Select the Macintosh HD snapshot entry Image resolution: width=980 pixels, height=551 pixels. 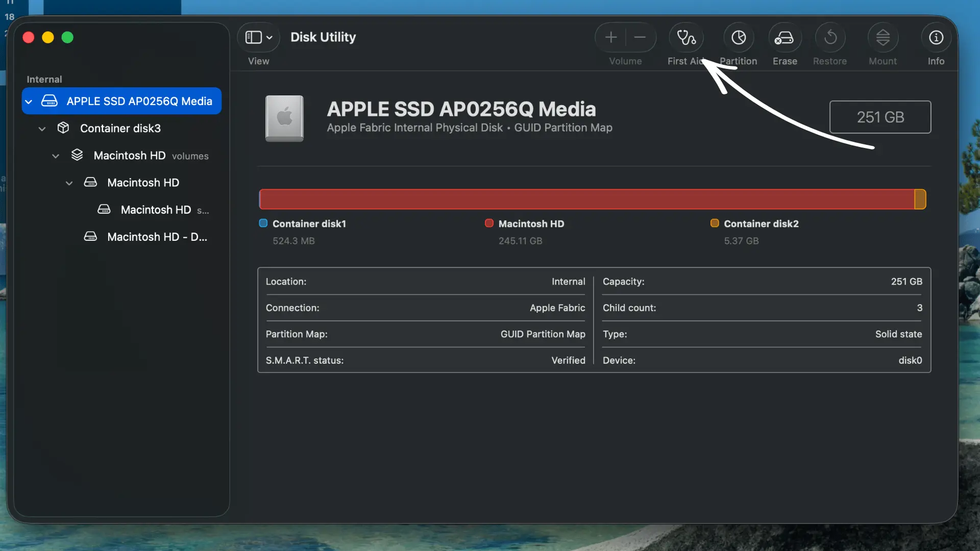(x=121, y=210)
